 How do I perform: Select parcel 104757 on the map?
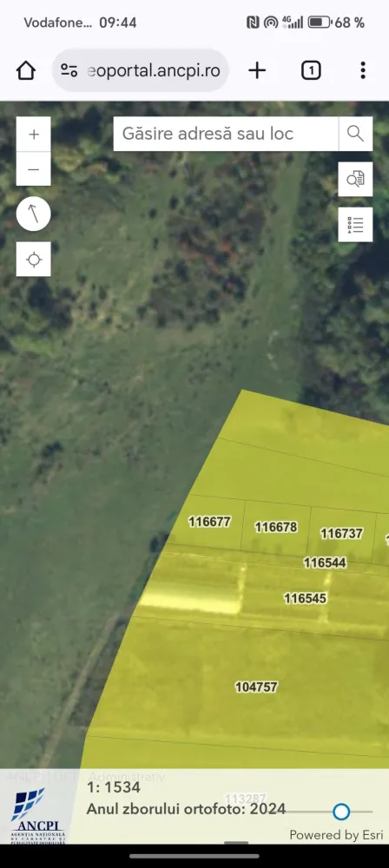[256, 687]
